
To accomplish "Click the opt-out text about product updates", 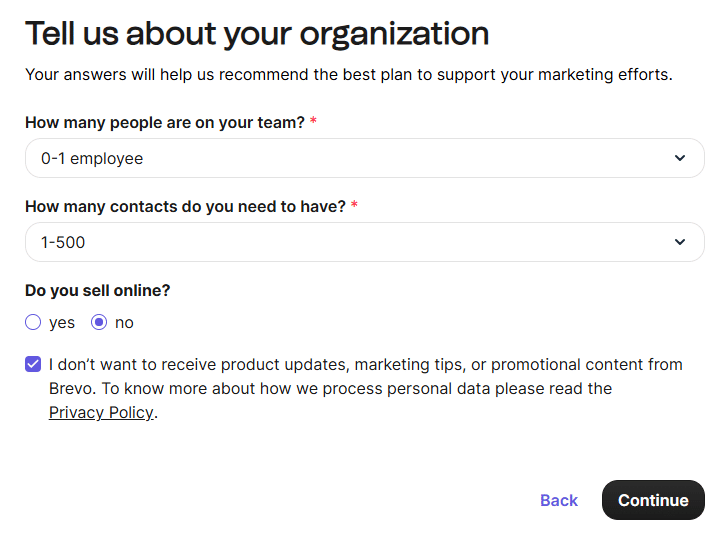I will (365, 365).
